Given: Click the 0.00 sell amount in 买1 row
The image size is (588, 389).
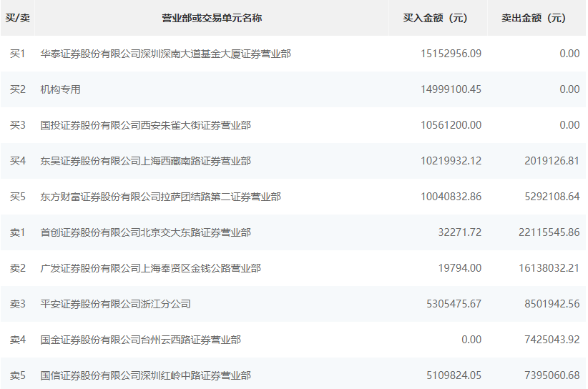Looking at the screenshot, I should 569,54.
